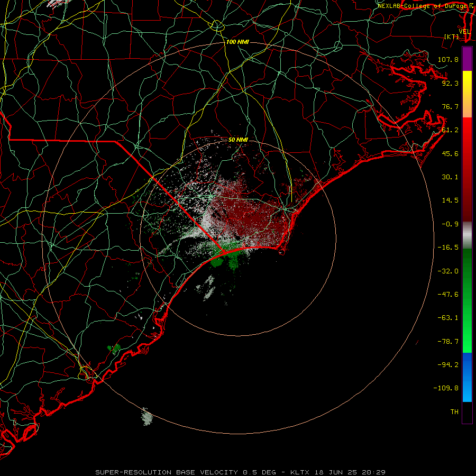
Task: Select the -78.7 legend value
Action: [448, 342]
